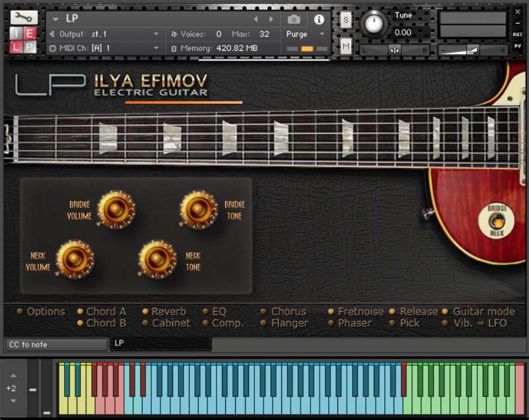Turn the Bridge Tone knob

click(x=198, y=209)
